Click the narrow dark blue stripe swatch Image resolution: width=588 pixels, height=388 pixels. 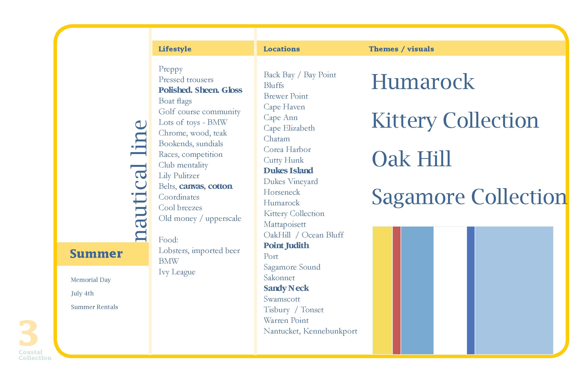471,290
